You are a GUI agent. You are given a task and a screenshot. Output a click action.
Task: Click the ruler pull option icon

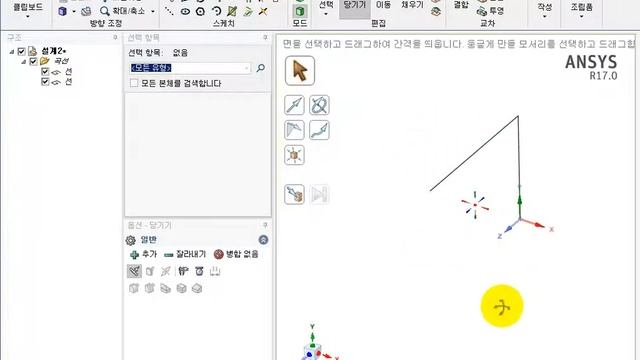183,271
